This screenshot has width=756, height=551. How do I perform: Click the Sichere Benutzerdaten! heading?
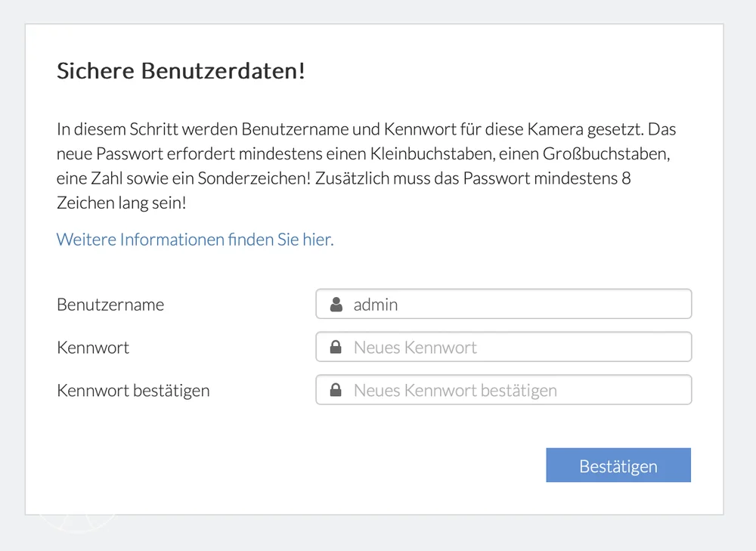[181, 72]
